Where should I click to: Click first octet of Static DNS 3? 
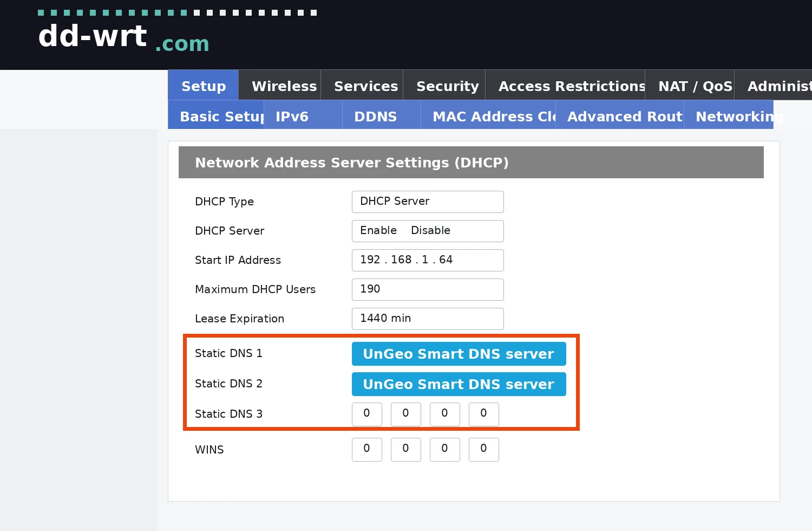click(367, 415)
